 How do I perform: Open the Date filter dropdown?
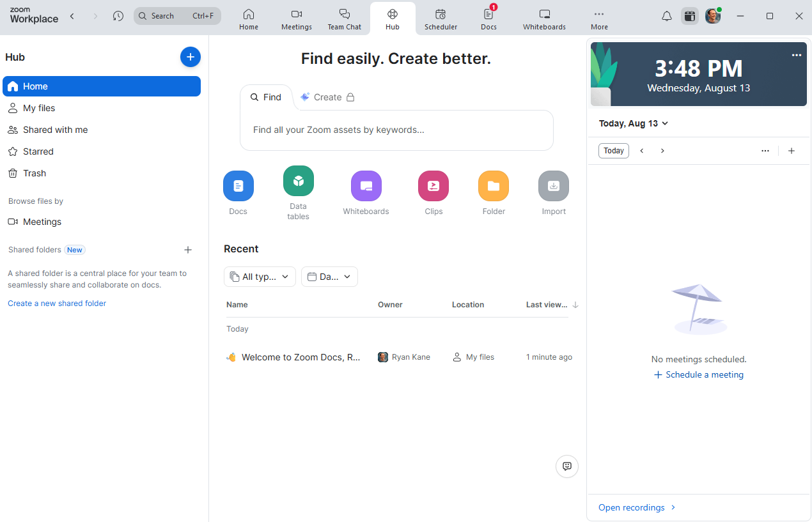329,277
